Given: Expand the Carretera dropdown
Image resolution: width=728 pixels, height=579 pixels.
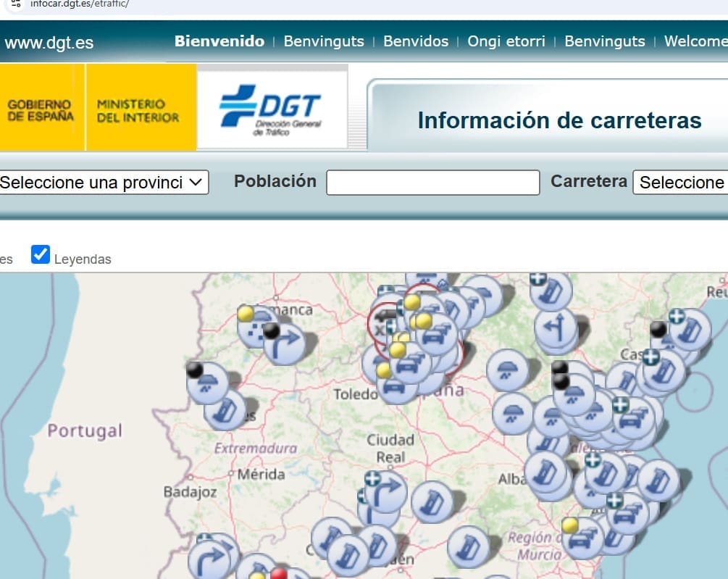Looking at the screenshot, I should pos(681,183).
